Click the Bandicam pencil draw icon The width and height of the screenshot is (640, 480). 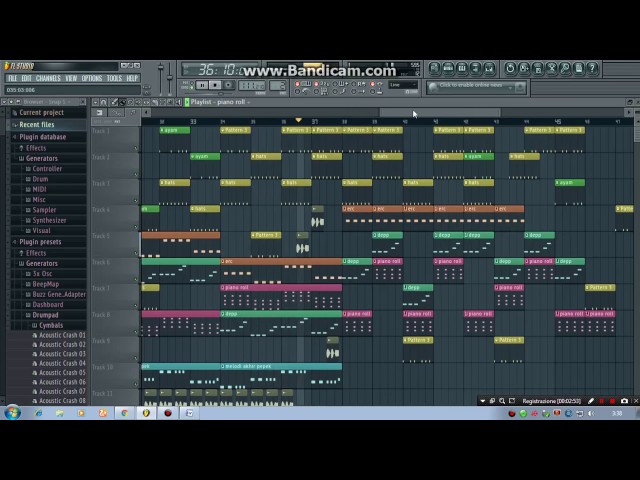click(591, 401)
